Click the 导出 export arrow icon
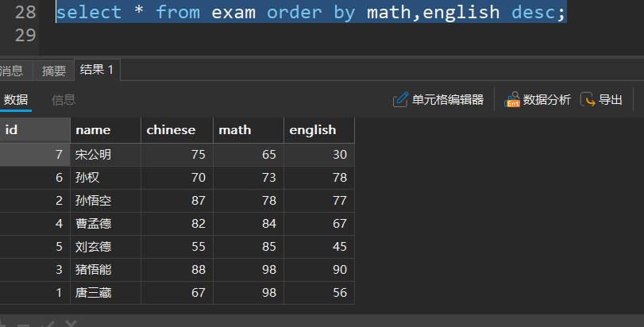Screen dimensions: 644x327 click(x=588, y=100)
